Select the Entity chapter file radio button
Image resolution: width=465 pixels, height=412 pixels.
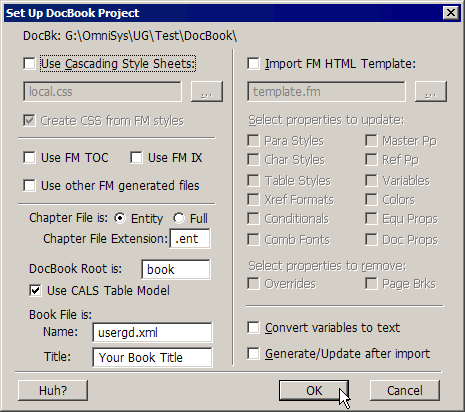(120, 218)
